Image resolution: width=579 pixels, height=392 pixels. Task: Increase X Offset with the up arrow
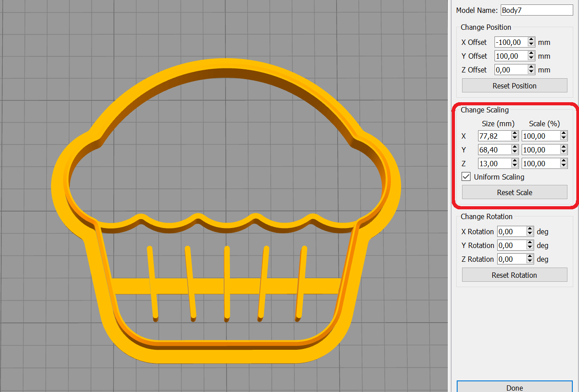tap(531, 40)
